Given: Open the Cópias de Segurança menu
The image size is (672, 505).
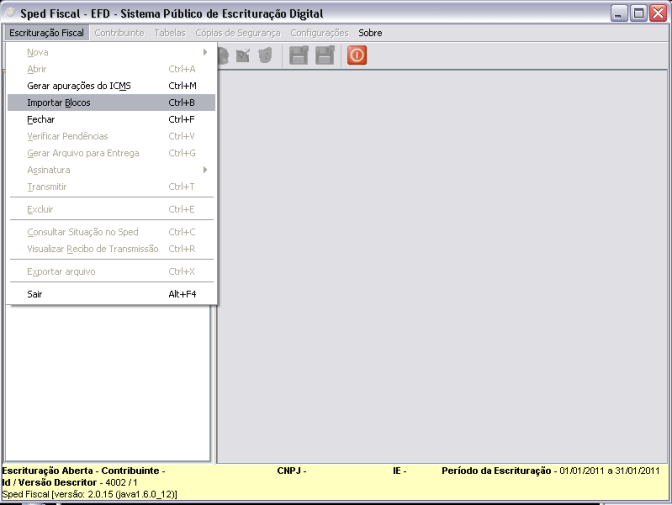Looking at the screenshot, I should point(238,33).
